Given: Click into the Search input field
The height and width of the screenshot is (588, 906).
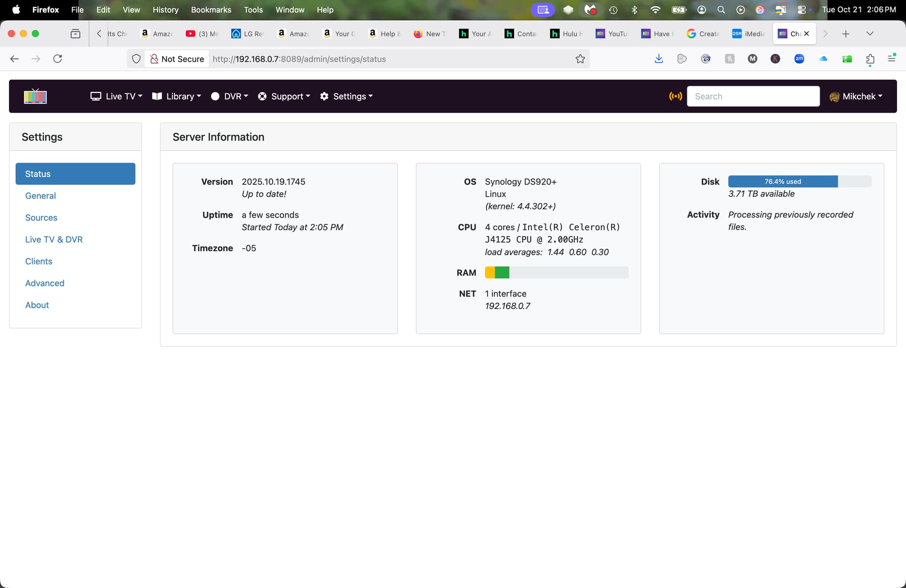Looking at the screenshot, I should click(x=753, y=96).
